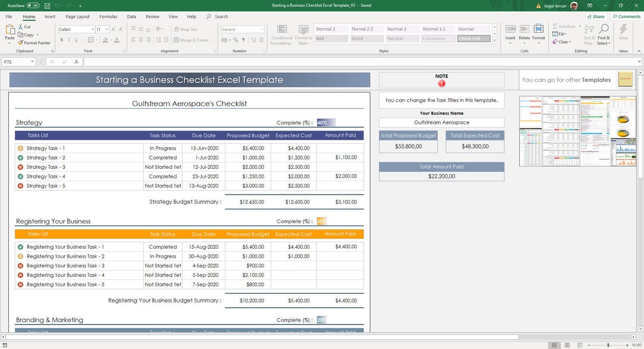This screenshot has width=644, height=349.
Task: Collapse the ribbon with the chevron
Action: pos(639,51)
